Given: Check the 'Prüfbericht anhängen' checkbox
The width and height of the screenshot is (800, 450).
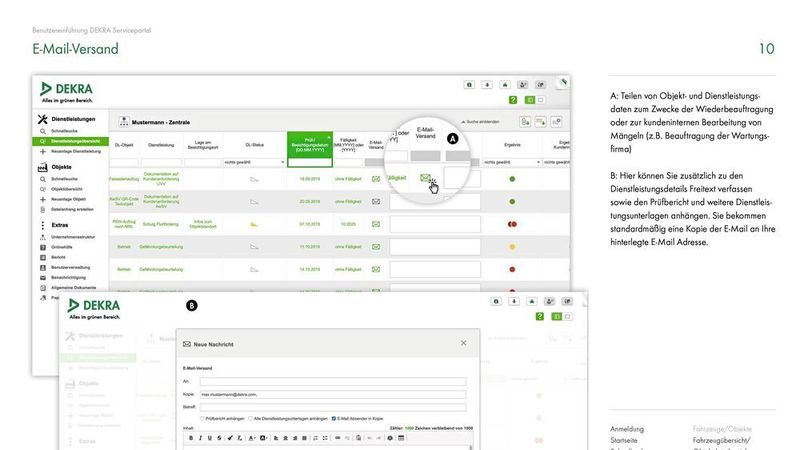Looking at the screenshot, I should (202, 418).
